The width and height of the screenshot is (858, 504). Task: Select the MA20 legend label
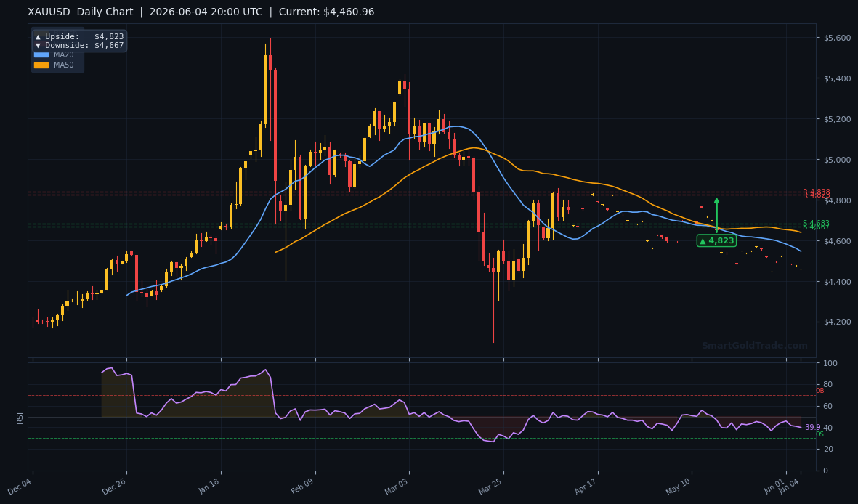63,54
